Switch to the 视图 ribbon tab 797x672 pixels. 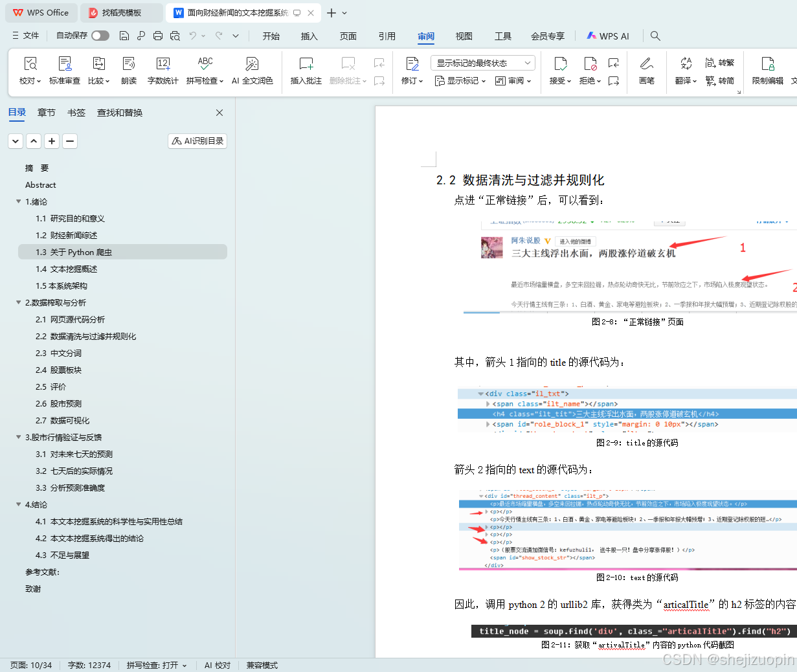pos(464,36)
